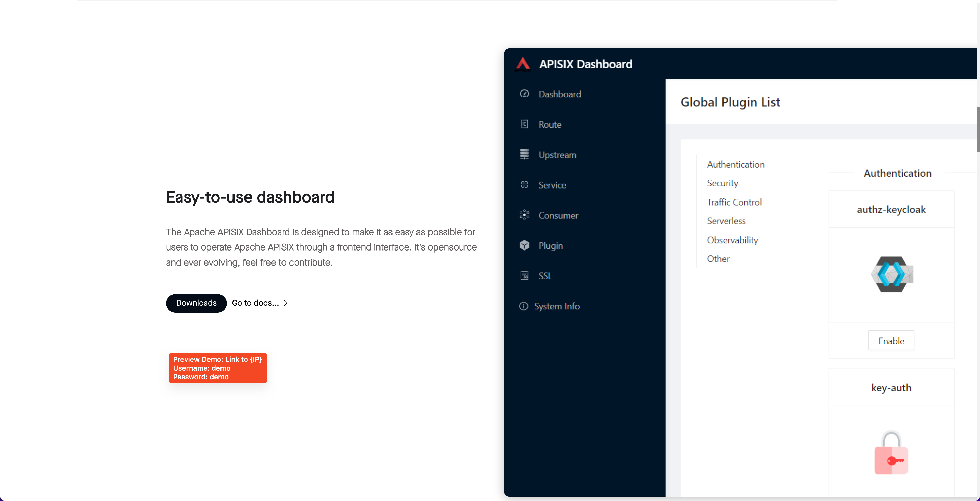Click the Service grid icon
Image resolution: width=980 pixels, height=501 pixels.
click(524, 185)
